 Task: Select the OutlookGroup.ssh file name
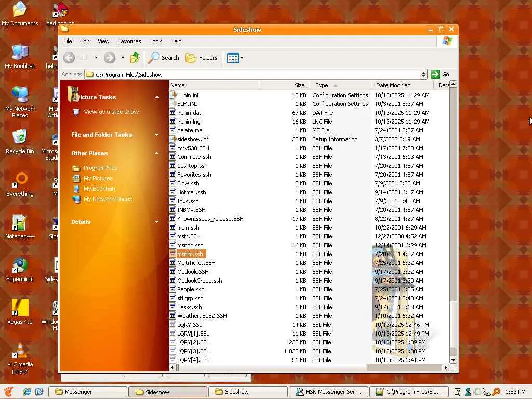coord(199,281)
